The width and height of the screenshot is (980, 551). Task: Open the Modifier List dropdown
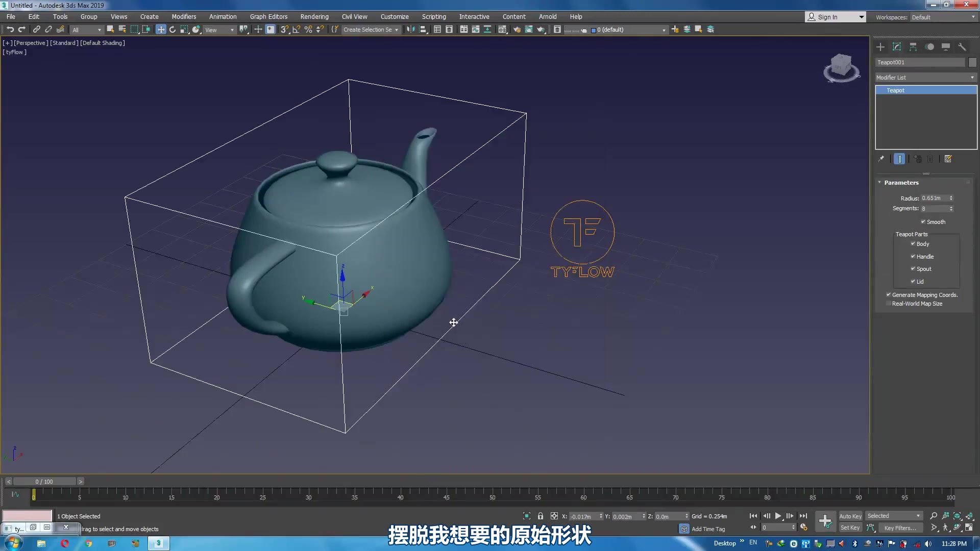pos(970,77)
